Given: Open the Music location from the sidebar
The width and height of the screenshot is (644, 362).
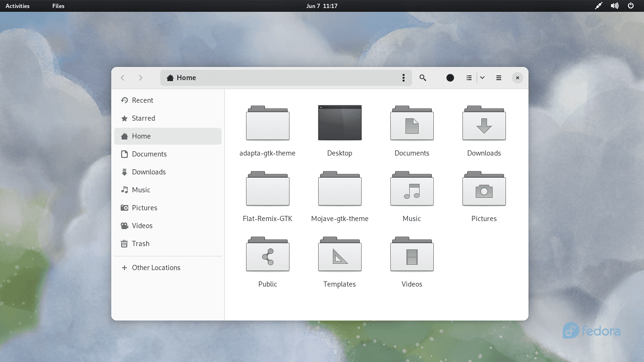Looking at the screenshot, I should [140, 190].
